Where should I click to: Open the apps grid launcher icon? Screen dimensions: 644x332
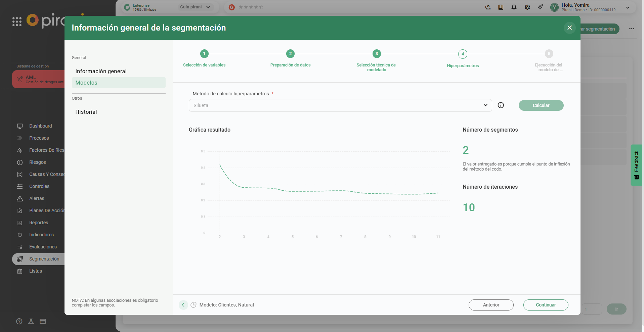pyautogui.click(x=17, y=21)
